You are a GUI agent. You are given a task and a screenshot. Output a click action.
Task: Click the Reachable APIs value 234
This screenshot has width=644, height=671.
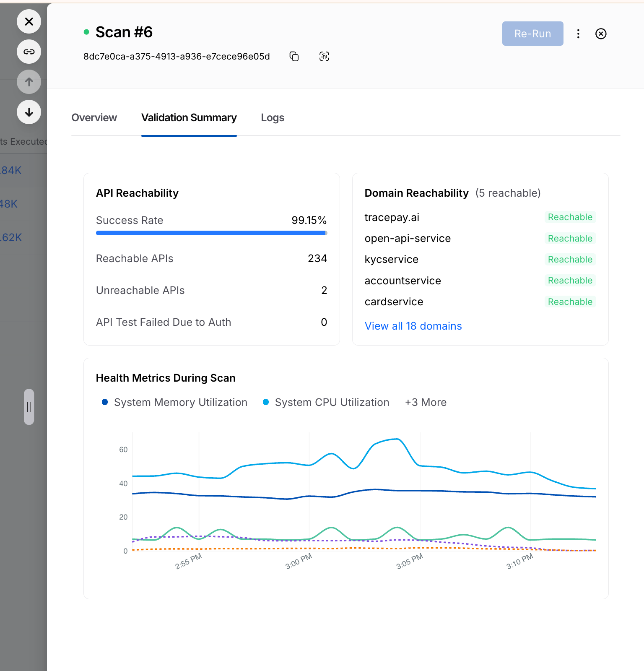(x=317, y=258)
